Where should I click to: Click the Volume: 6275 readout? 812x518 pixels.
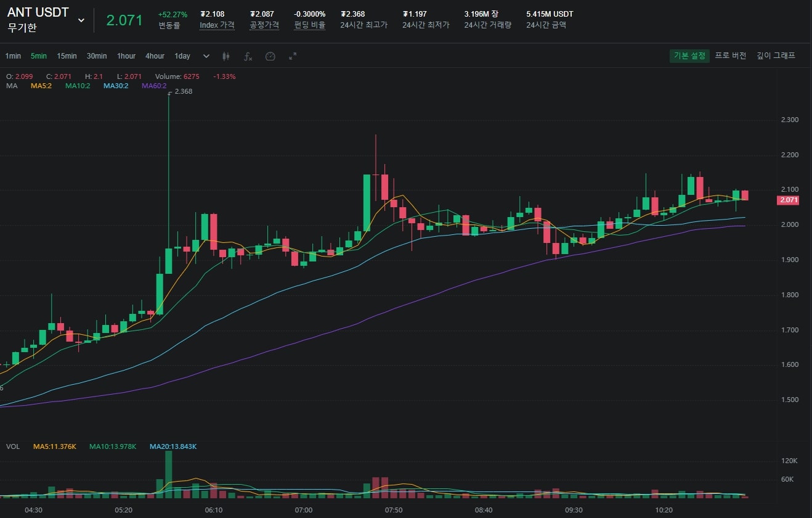click(x=177, y=76)
